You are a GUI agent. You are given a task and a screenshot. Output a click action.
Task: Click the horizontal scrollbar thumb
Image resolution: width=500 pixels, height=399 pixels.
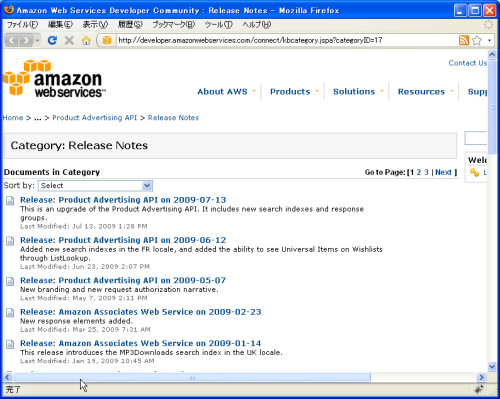(x=192, y=378)
